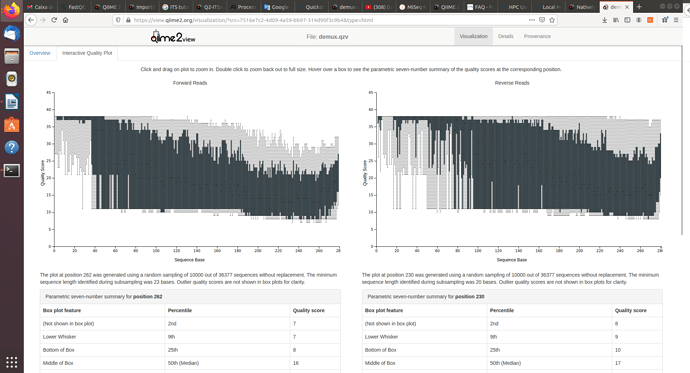This screenshot has height=373, width=690.
Task: Open Firefox from the Ubuntu dock
Action: [11, 10]
